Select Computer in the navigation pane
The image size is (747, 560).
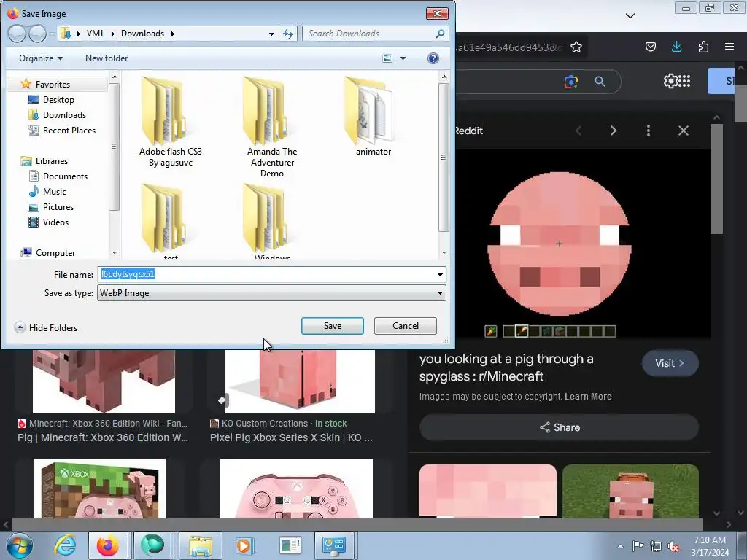(x=55, y=253)
